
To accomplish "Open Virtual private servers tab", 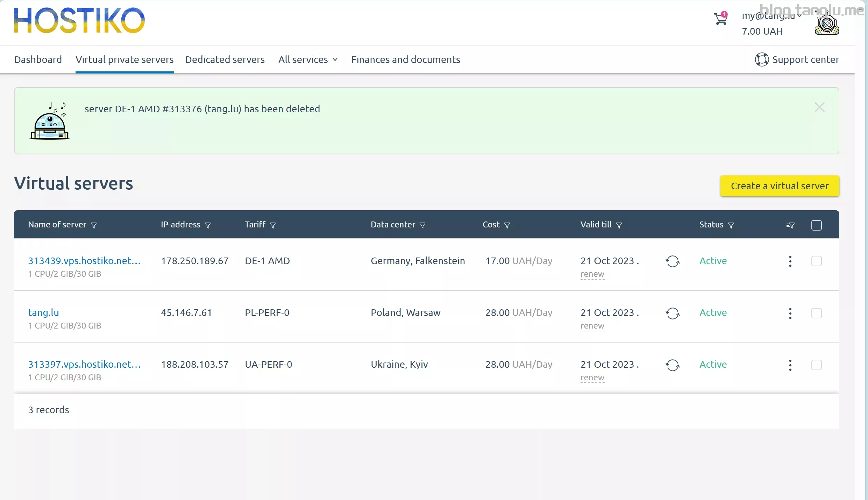I will tap(124, 59).
